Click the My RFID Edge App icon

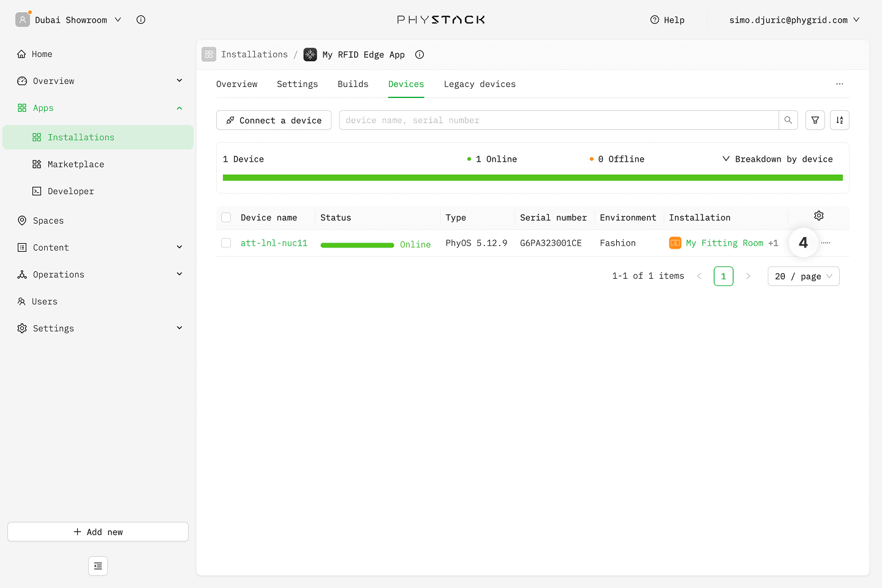311,55
